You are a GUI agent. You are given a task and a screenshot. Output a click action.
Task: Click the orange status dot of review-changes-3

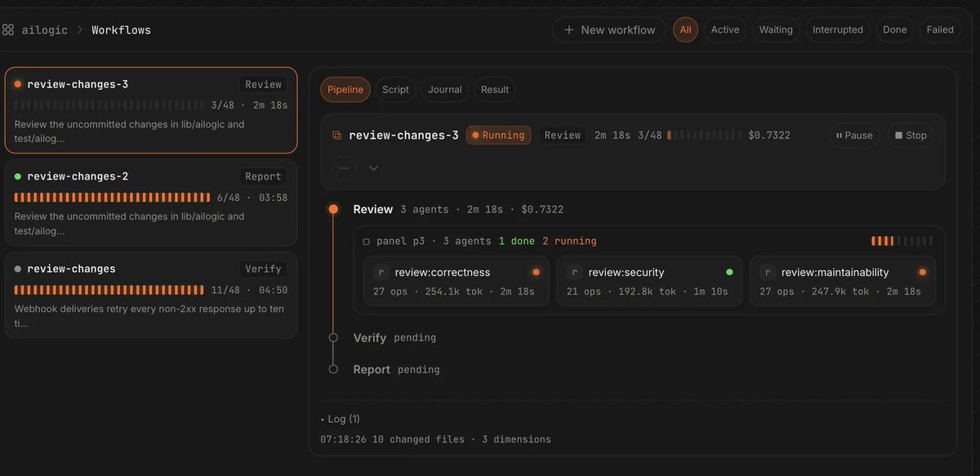click(x=18, y=84)
